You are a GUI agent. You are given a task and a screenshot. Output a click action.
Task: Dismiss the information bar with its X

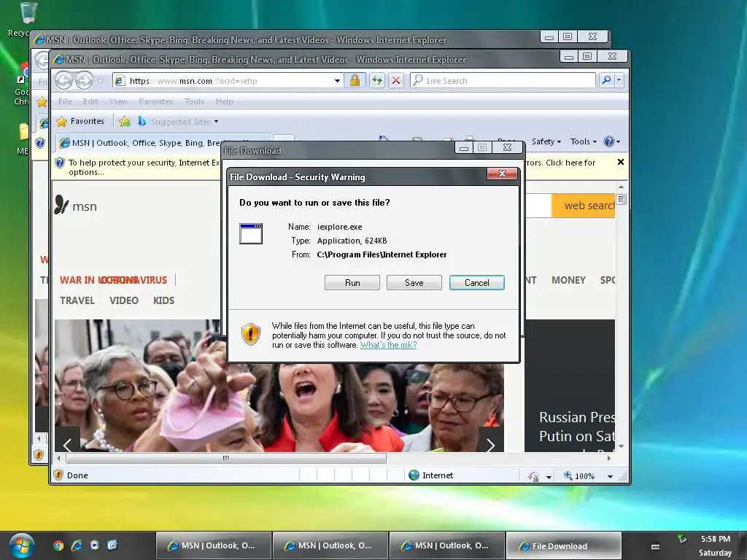[620, 162]
